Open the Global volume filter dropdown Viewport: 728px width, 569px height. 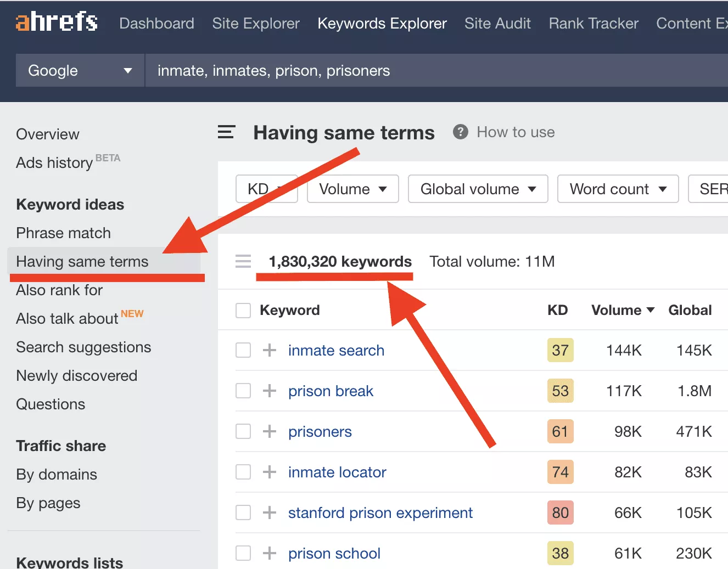click(478, 189)
